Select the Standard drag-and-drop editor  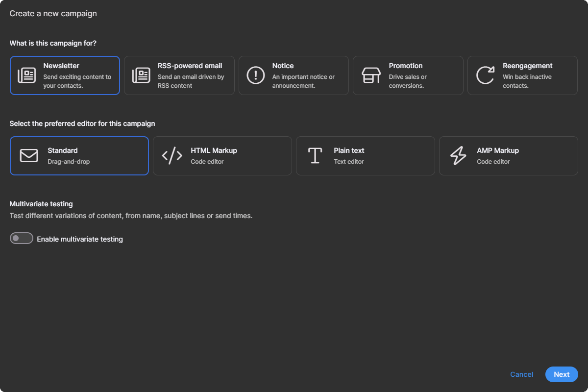tap(79, 155)
